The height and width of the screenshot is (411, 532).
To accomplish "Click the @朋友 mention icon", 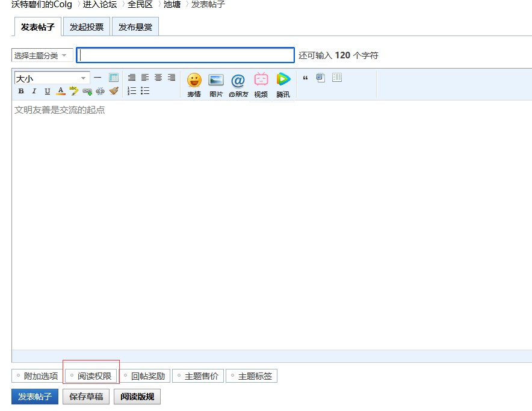I will [238, 85].
